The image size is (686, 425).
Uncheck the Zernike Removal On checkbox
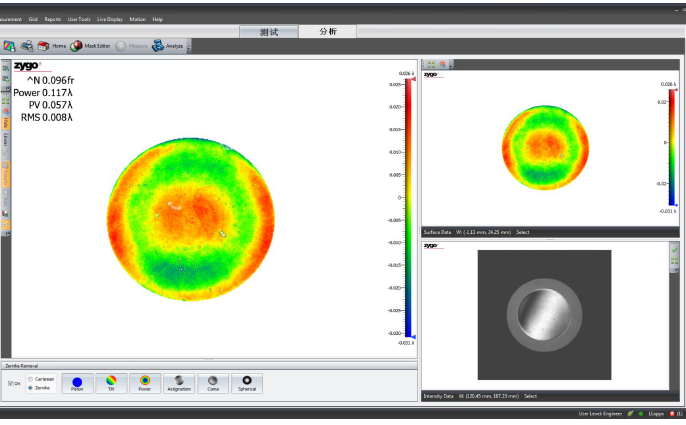(11, 384)
